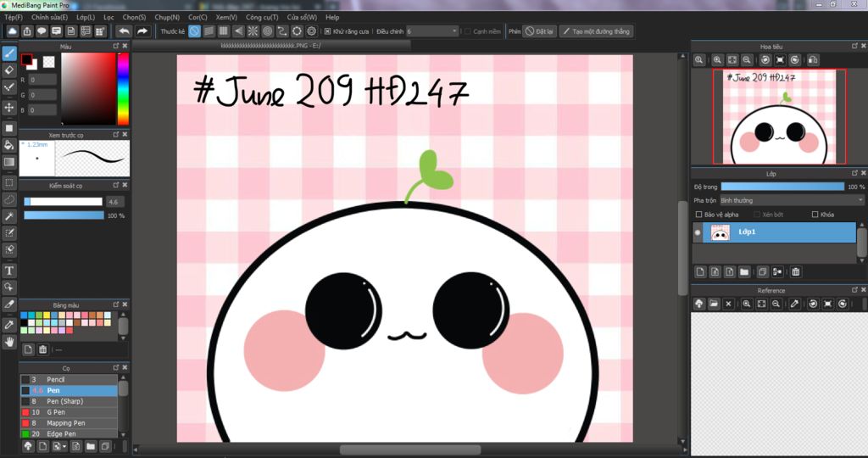Click new folder icon in Lớp panel
This screenshot has height=458, width=868.
tap(744, 272)
